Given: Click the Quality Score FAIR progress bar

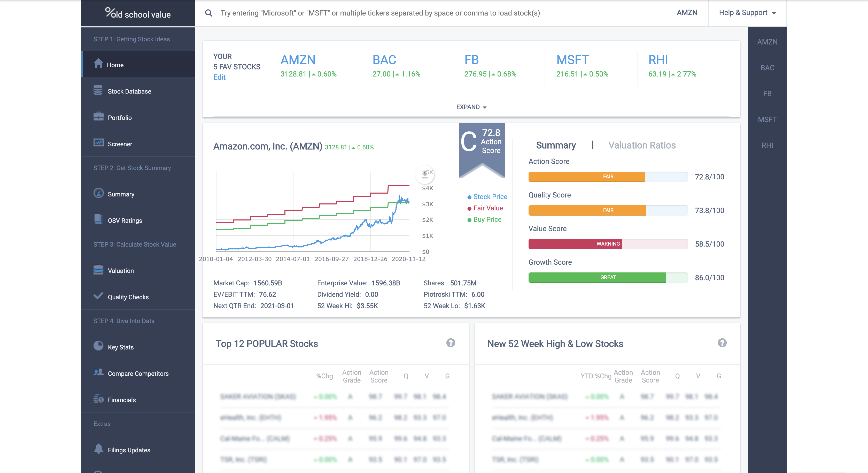Looking at the screenshot, I should tap(608, 210).
